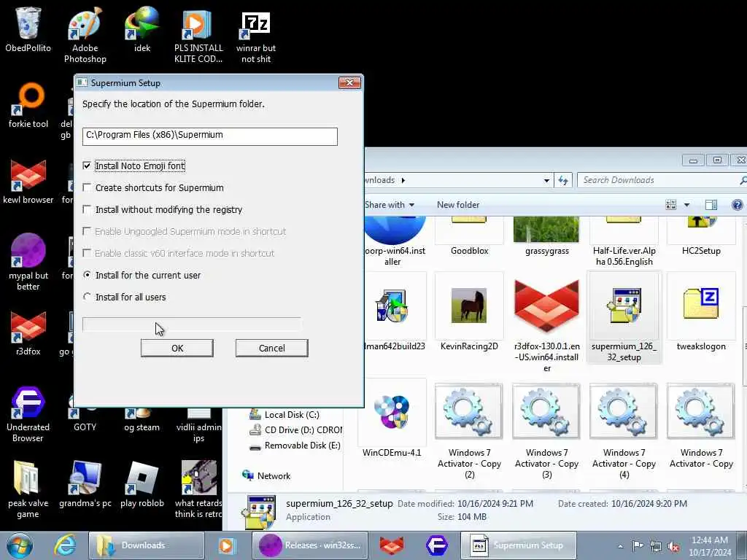Confirm Supermium Setup with OK
The height and width of the screenshot is (560, 747).
click(177, 348)
